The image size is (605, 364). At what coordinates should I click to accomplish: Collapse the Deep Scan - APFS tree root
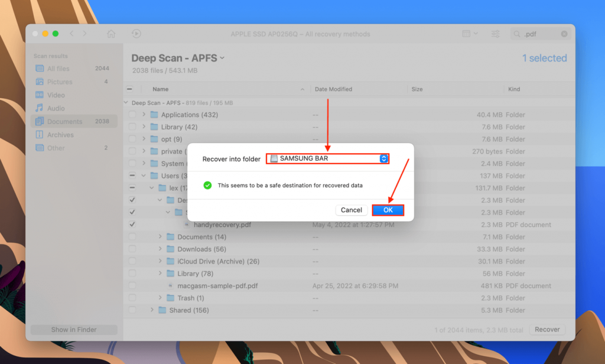click(x=125, y=102)
